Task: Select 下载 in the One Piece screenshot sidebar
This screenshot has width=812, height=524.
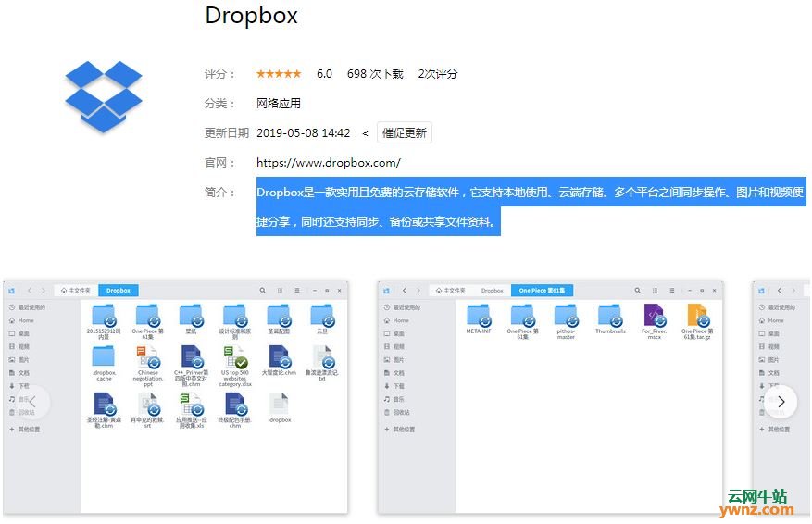Action: click(394, 386)
